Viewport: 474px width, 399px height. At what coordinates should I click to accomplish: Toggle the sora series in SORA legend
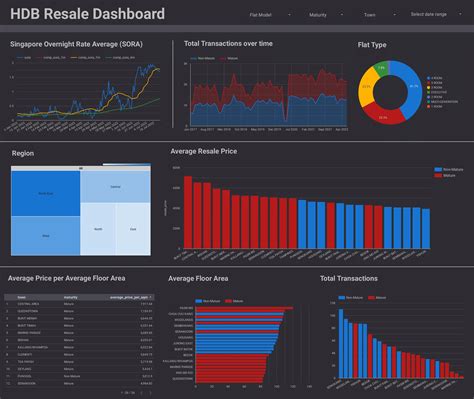[x=24, y=58]
